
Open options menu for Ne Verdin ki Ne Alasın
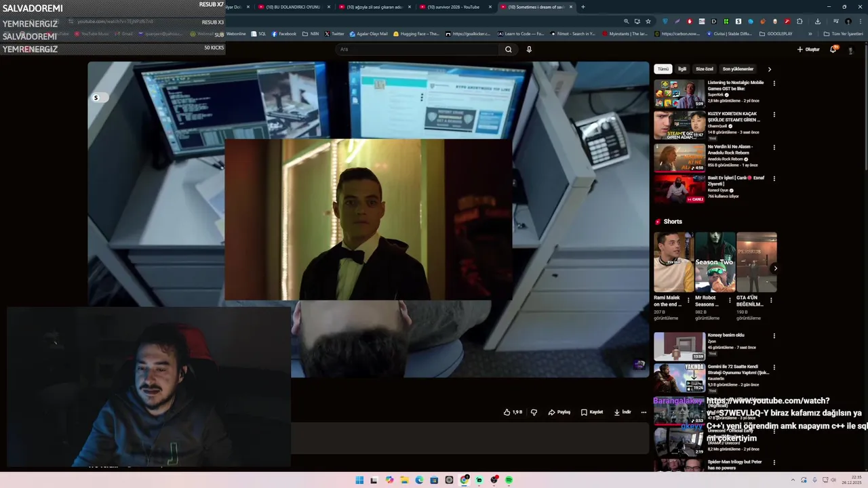(x=774, y=147)
